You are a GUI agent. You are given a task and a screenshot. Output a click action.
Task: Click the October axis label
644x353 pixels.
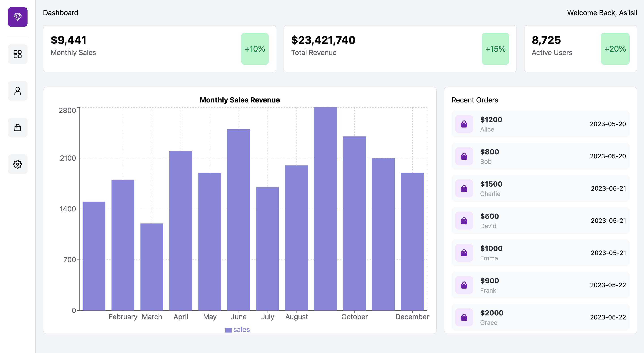click(x=354, y=317)
